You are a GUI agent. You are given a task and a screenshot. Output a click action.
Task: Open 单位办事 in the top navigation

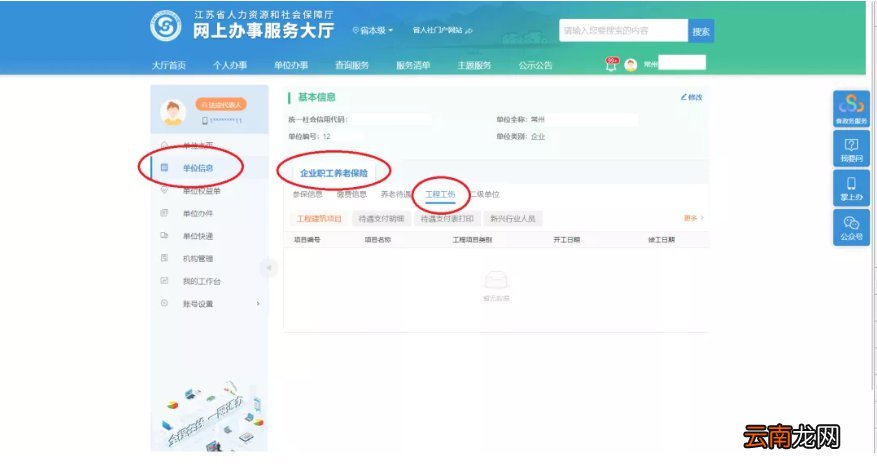coord(291,65)
